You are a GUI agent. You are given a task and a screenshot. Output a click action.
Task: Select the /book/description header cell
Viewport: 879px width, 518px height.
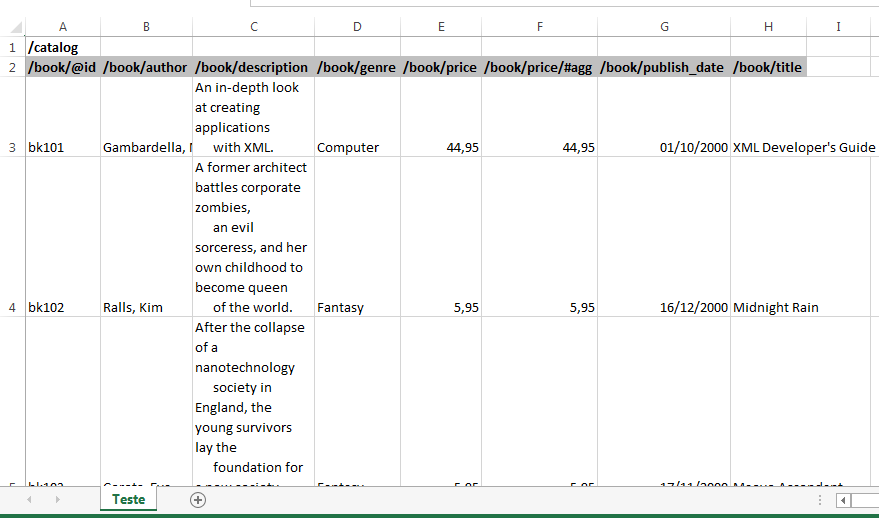coord(252,67)
